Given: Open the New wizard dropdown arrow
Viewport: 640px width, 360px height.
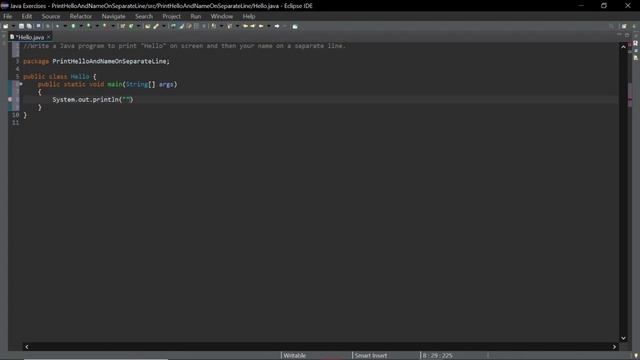Looking at the screenshot, I should coord(13,26).
